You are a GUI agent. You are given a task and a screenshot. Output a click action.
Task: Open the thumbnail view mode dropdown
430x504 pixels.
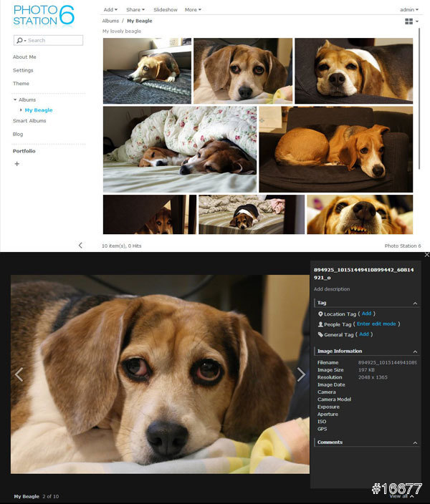click(x=411, y=21)
